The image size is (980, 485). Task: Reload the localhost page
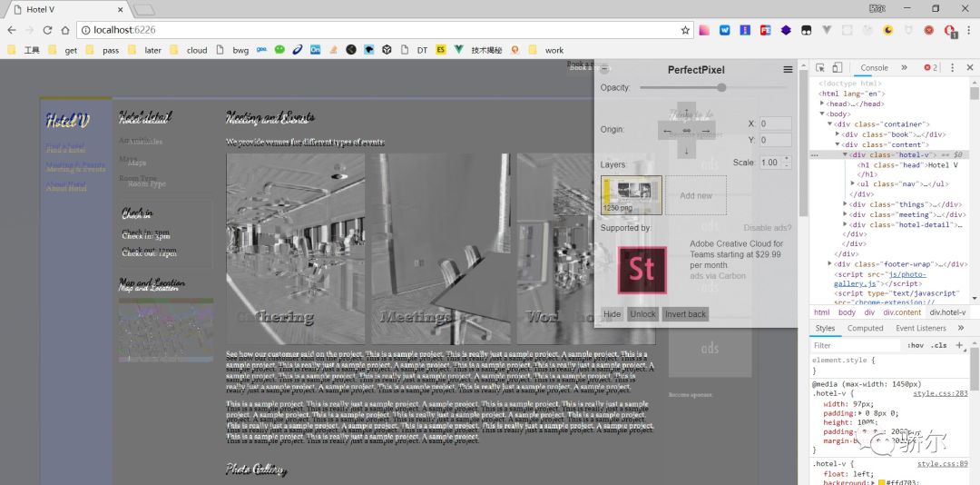tap(47, 30)
